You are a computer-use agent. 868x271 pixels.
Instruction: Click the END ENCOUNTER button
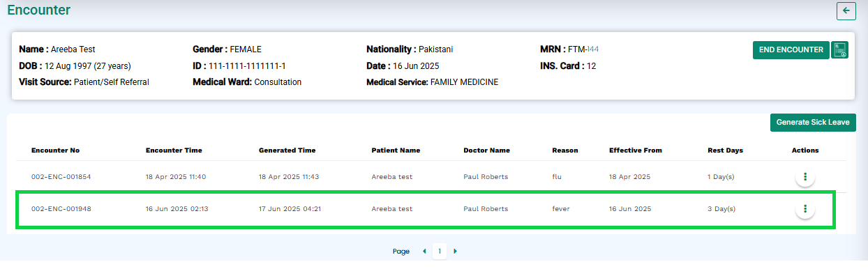[791, 50]
